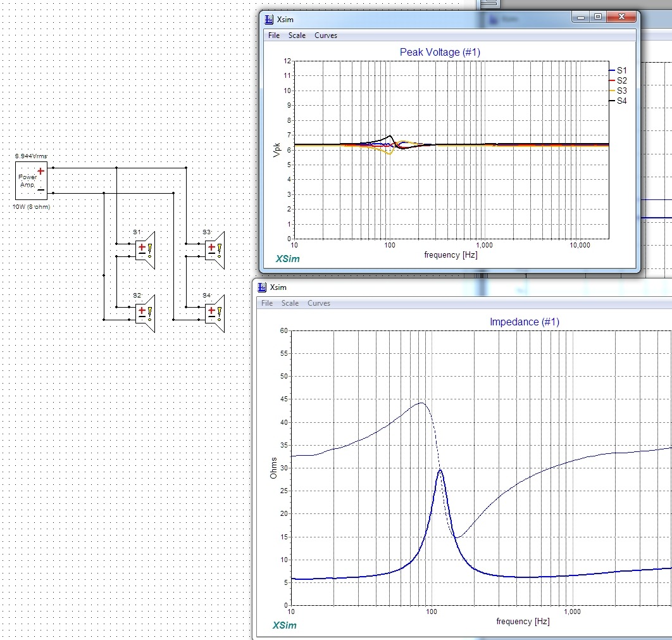The width and height of the screenshot is (672, 640).
Task: Open Scale menu in Peak Voltage window
Action: click(297, 35)
